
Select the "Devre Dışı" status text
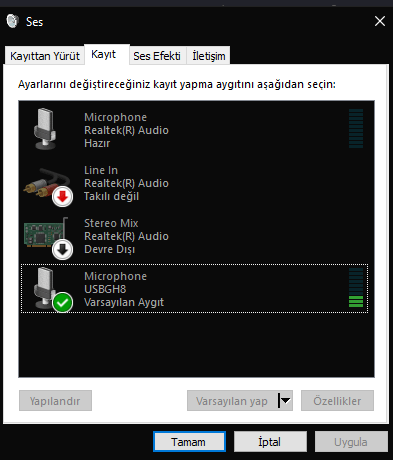tap(110, 249)
